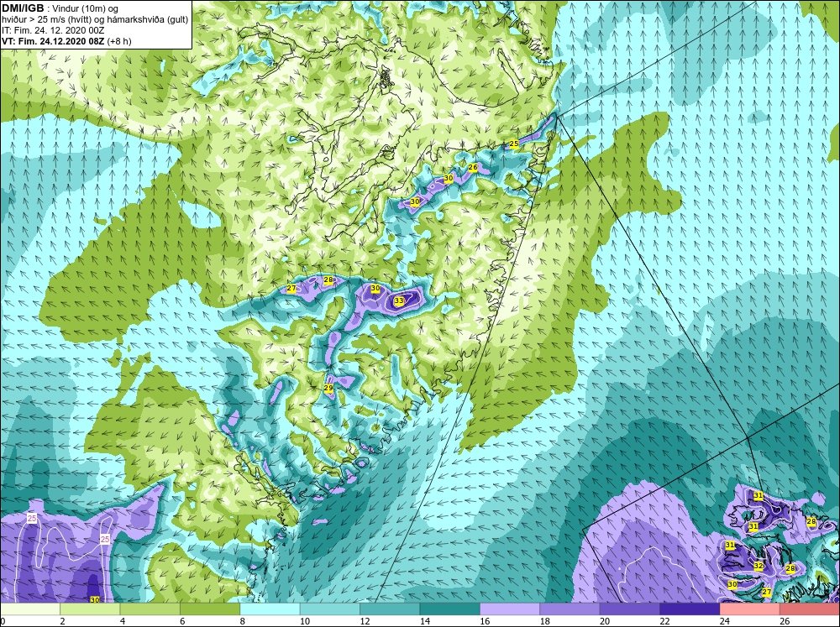Click the yellow 26 gust label
Screen dimensions: 840x627
[472, 167]
